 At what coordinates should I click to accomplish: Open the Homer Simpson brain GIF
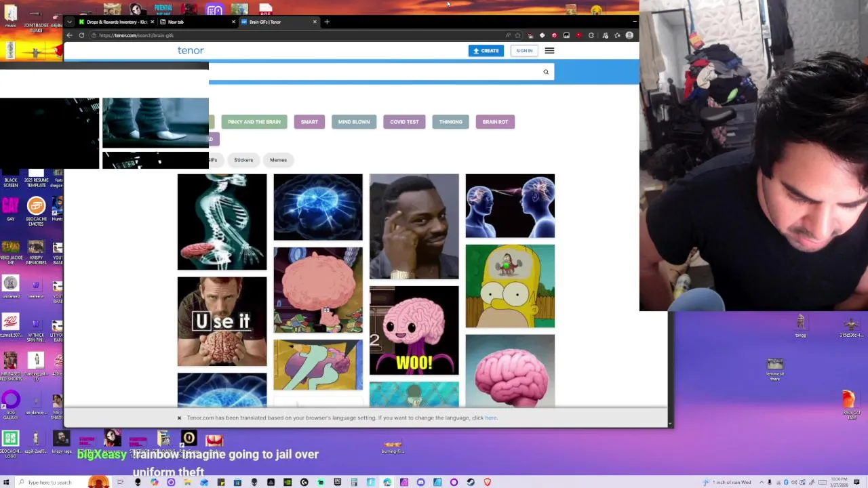click(x=510, y=286)
